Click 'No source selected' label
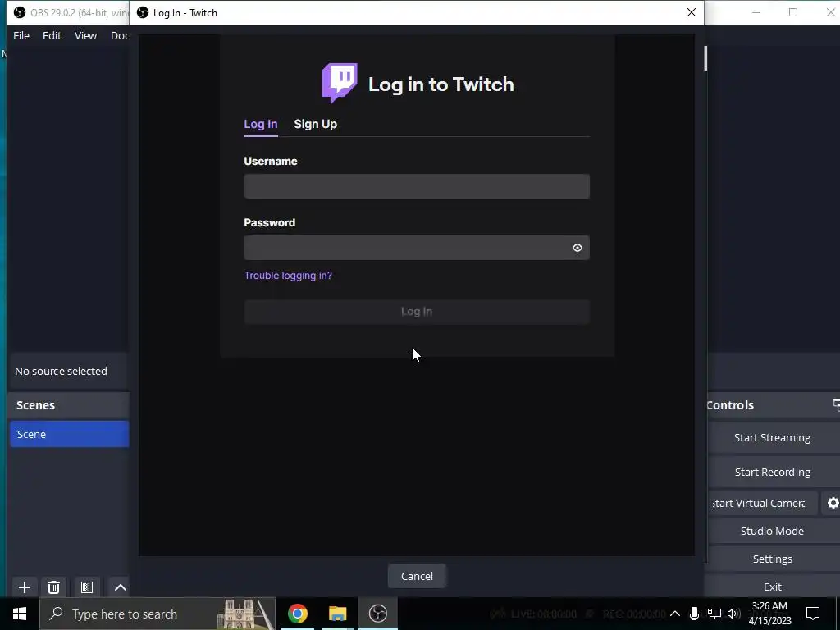840x630 pixels. coord(61,371)
